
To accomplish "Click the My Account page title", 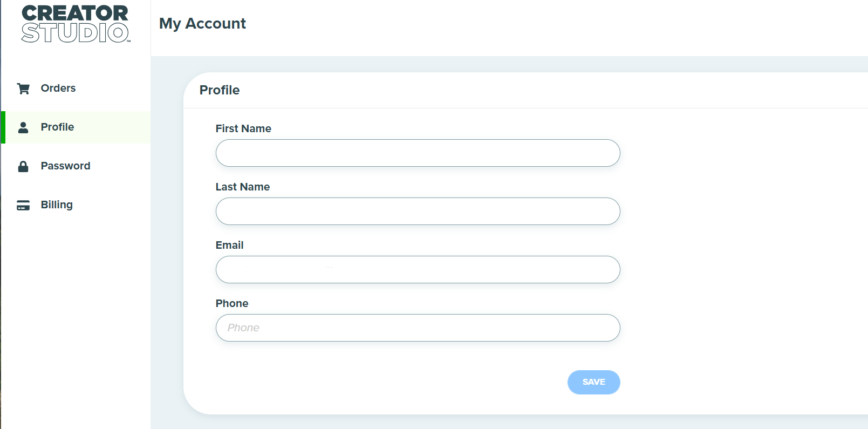I will point(202,24).
